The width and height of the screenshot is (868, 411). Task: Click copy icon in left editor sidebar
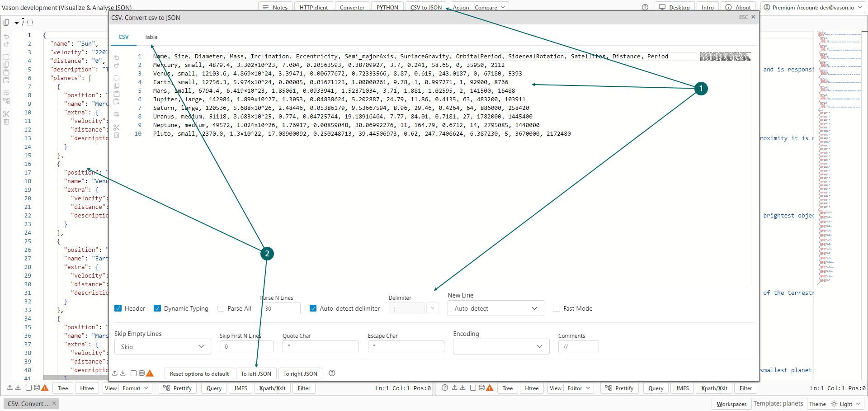[x=6, y=64]
